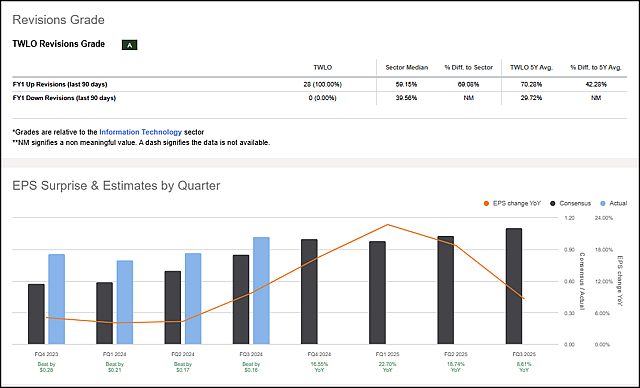Click the 'FQ3 2025' quarter label
Image resolution: width=640 pixels, height=388 pixels.
pos(524,354)
